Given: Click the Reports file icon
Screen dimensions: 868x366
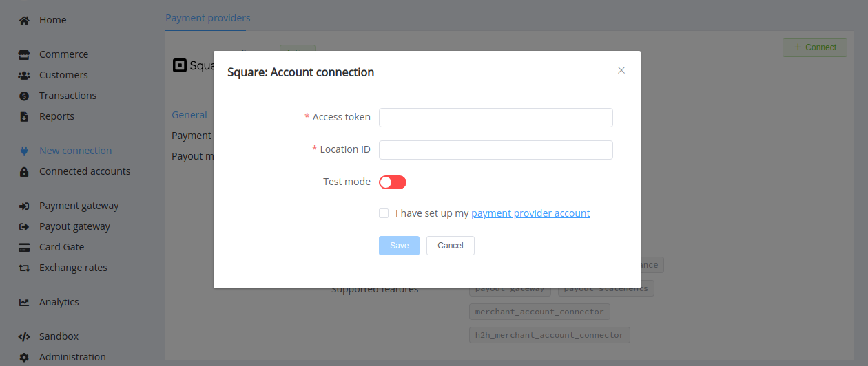Looking at the screenshot, I should coord(24,116).
